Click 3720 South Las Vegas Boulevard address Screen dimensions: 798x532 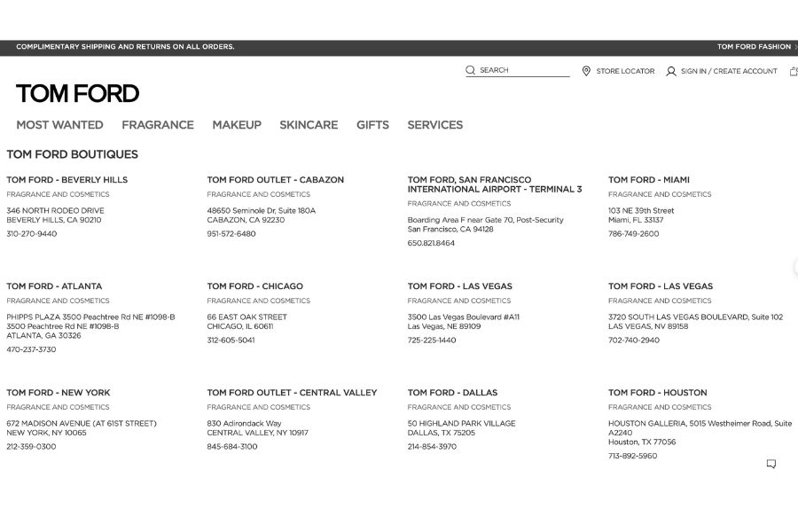pos(696,317)
